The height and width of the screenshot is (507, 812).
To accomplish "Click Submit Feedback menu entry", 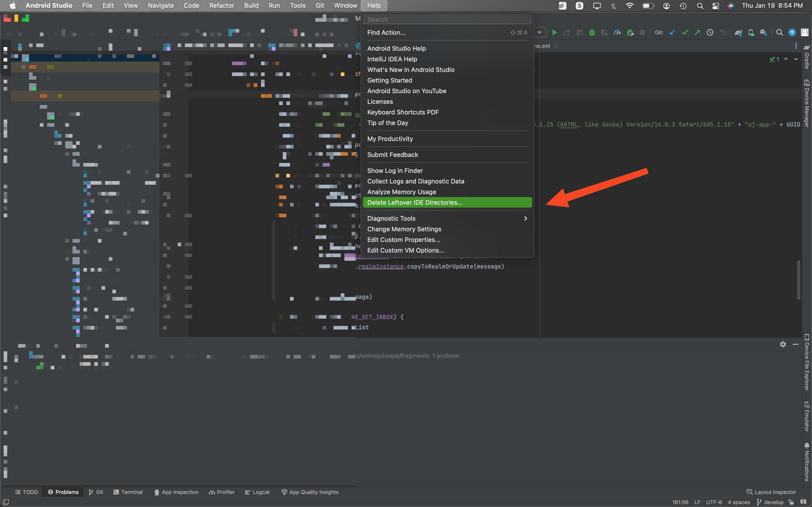I will (392, 155).
